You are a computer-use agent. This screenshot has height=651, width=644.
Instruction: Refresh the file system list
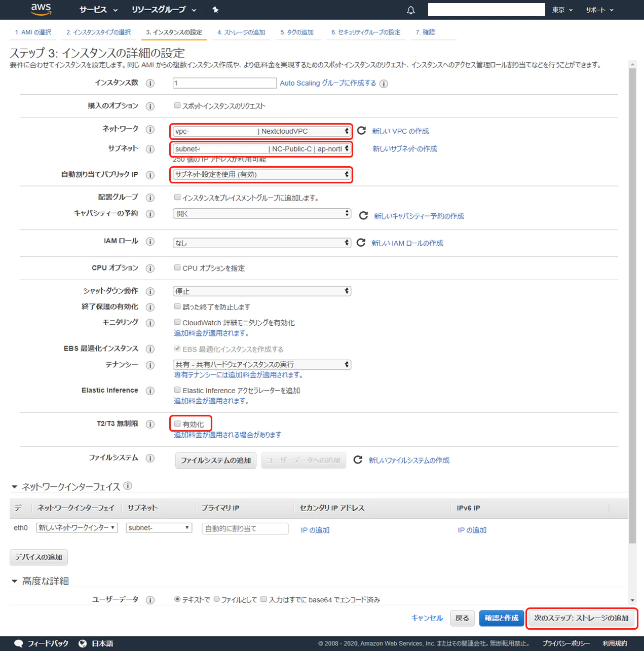[358, 459]
